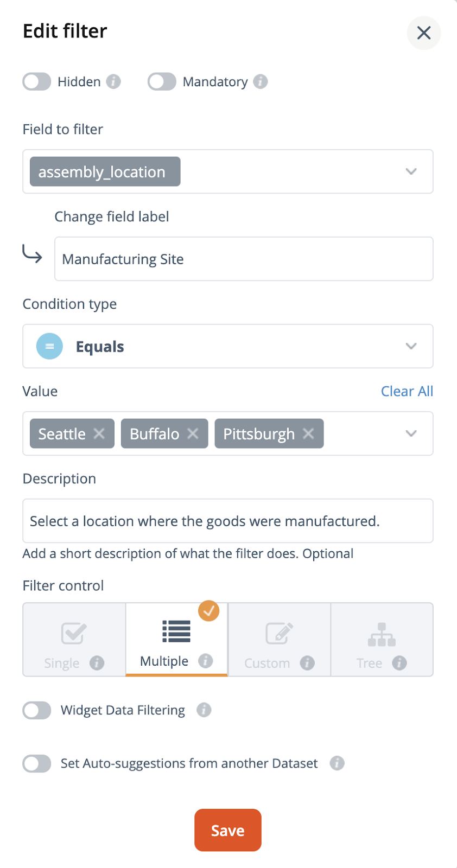Image resolution: width=457 pixels, height=868 pixels.
Task: Click the Save button
Action: 228,830
